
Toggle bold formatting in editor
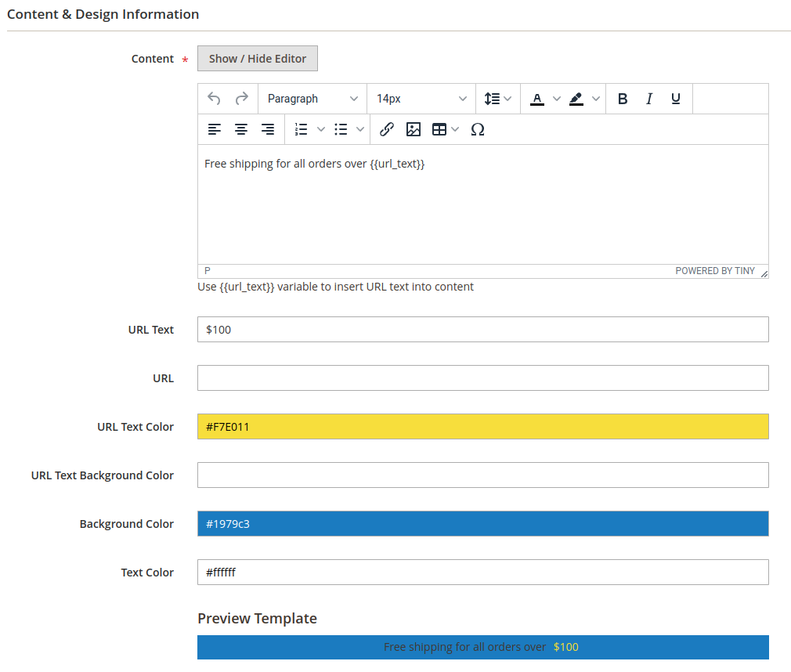(x=623, y=99)
